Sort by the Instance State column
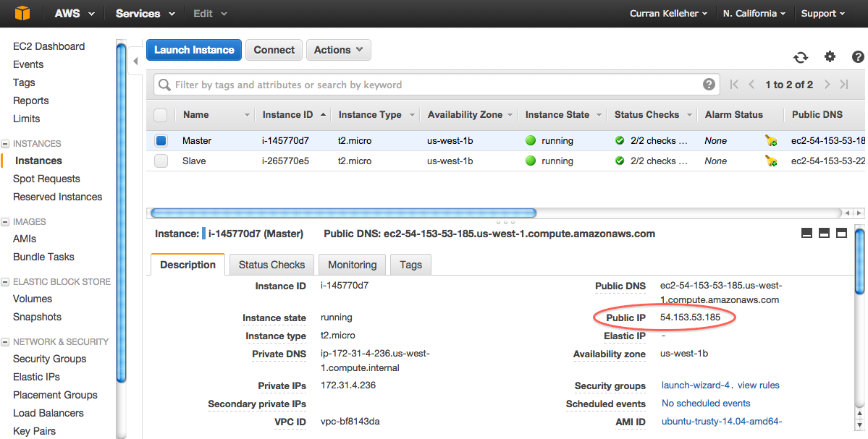Image resolution: width=868 pixels, height=439 pixels. (x=562, y=115)
